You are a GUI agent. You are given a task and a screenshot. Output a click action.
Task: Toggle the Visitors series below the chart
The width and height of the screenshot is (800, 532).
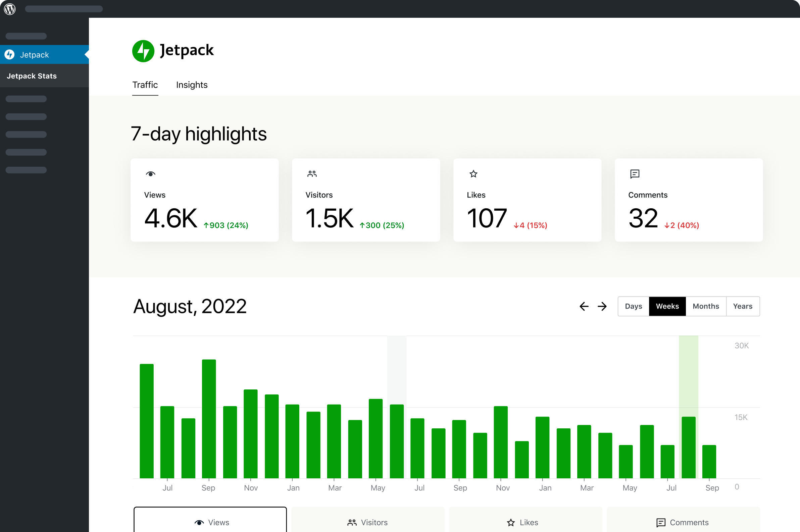click(367, 522)
